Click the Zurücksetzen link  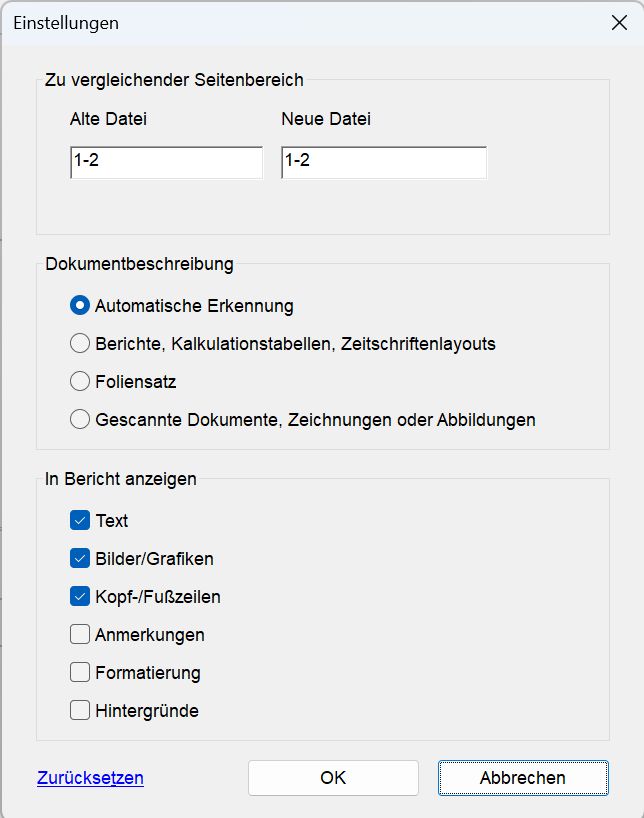[89, 775]
